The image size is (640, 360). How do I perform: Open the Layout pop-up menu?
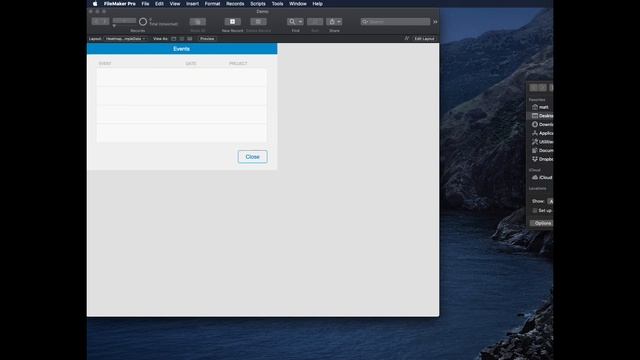coord(126,39)
